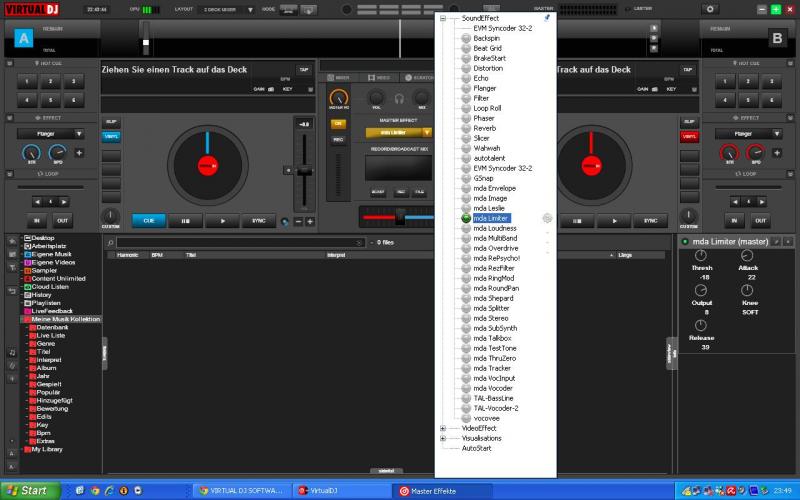Image resolution: width=800 pixels, height=500 pixels.
Task: Add effect slot with plus on right deck
Action: (x=777, y=153)
